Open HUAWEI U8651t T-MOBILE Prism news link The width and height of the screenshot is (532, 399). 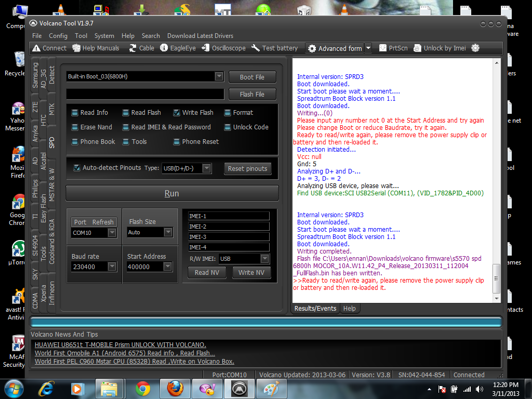[x=121, y=345]
